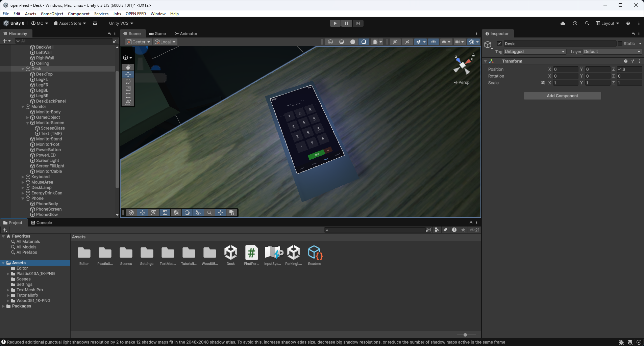Open the OPEN FEED menu
This screenshot has height=346, width=644.
coord(136,14)
